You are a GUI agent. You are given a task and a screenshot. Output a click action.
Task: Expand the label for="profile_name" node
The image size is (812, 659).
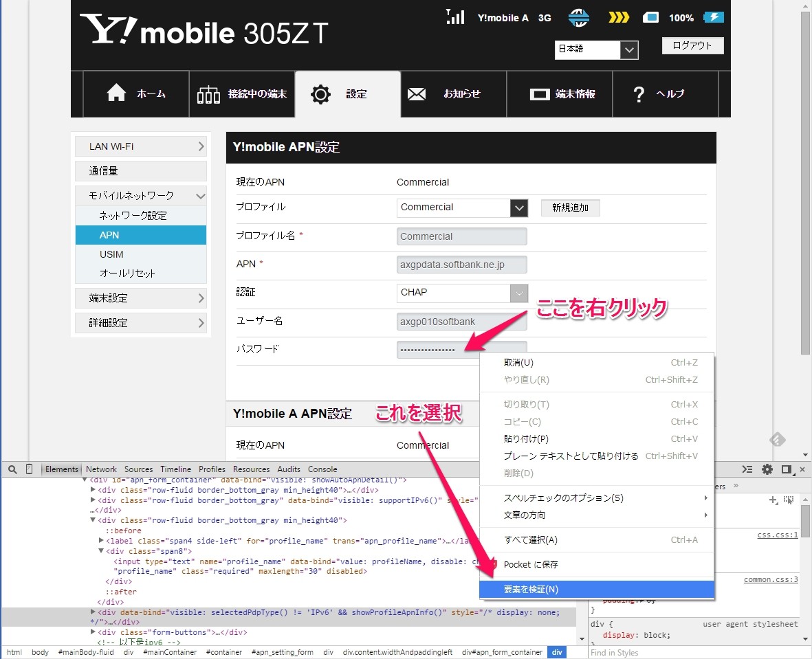coord(101,540)
